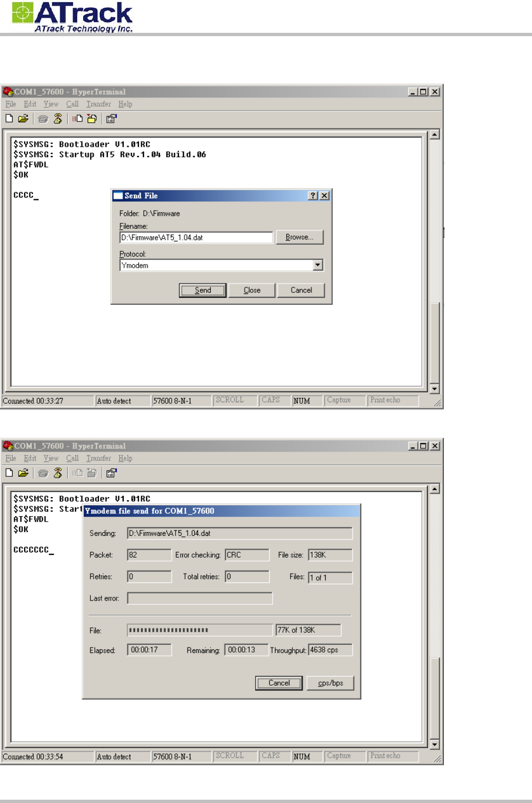Click scroll-down arrow in the Ymodem transfer window
This screenshot has height=803, width=532.
[435, 744]
